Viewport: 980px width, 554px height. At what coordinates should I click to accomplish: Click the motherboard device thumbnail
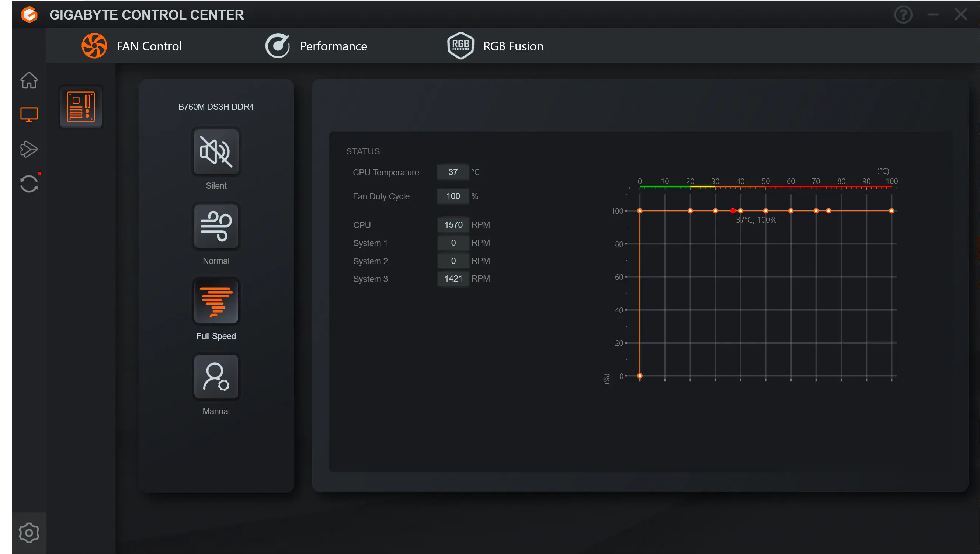click(81, 107)
